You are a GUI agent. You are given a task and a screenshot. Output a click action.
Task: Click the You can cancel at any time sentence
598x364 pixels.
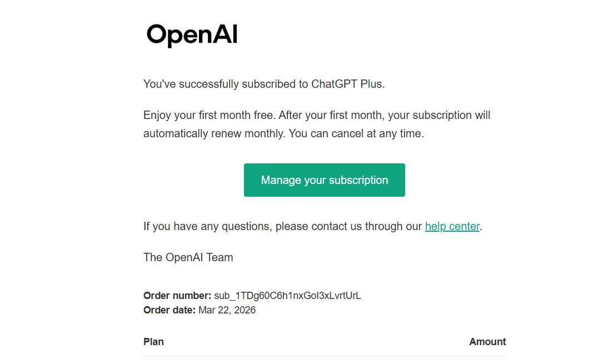click(356, 133)
